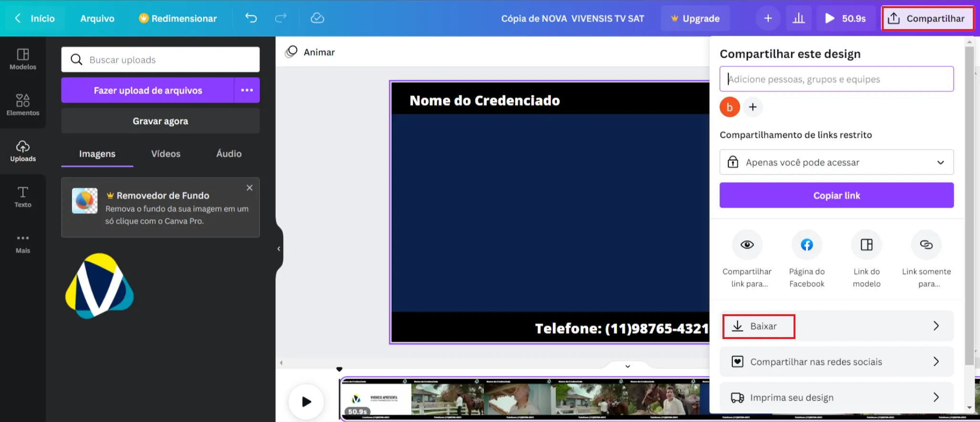980x422 pixels.
Task: Open the 'Apenas você pode acessar' dropdown
Action: [x=836, y=163]
